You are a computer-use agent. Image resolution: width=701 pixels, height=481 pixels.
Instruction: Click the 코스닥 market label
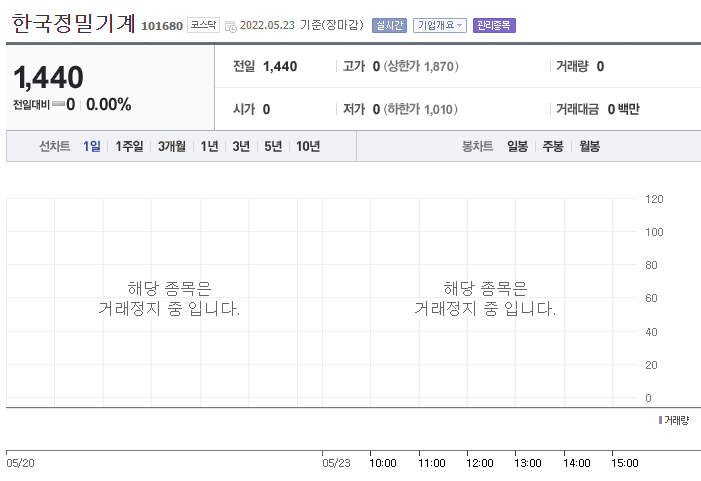pyautogui.click(x=203, y=25)
